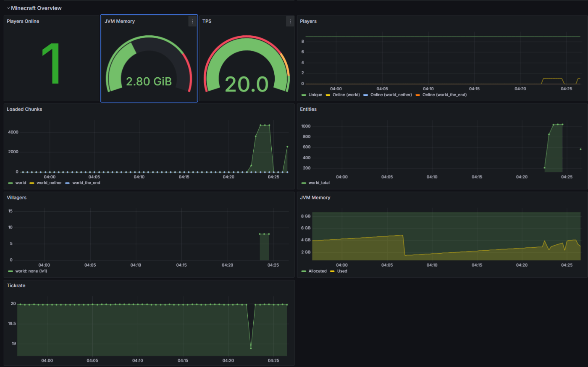Click the Players Online value 1
The width and height of the screenshot is (588, 367).
51,64
